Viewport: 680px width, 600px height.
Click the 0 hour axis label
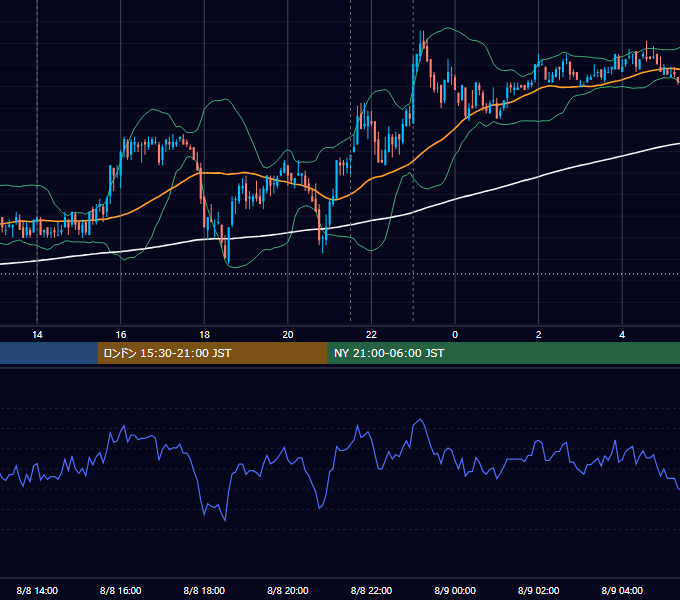click(x=455, y=335)
